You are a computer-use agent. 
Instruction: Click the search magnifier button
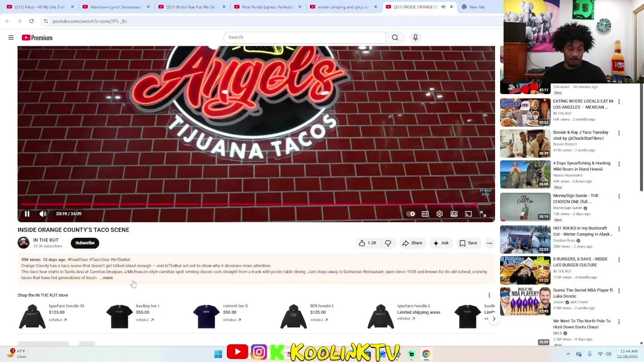click(x=395, y=37)
